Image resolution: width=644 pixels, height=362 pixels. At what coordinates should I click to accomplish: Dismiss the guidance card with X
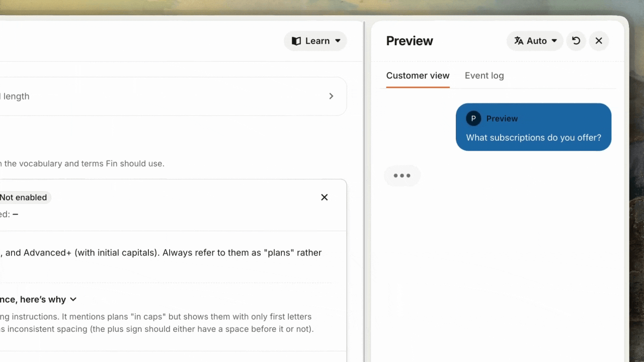tap(325, 198)
